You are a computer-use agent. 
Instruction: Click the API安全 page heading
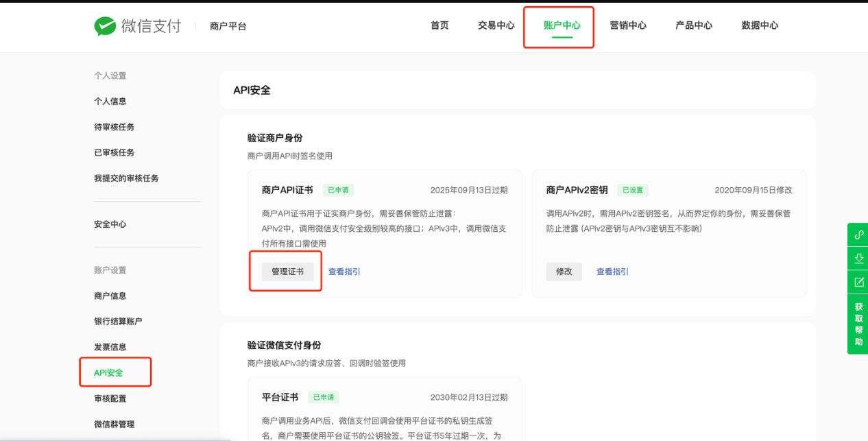(x=252, y=90)
